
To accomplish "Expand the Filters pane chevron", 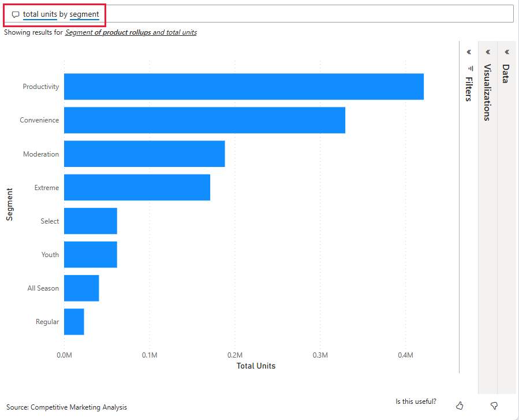I will (x=469, y=52).
